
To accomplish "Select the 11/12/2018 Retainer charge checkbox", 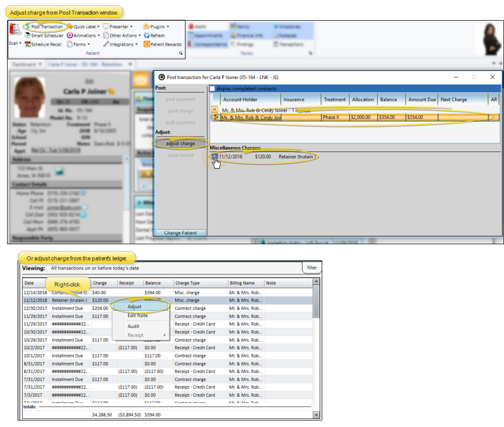I will [214, 157].
